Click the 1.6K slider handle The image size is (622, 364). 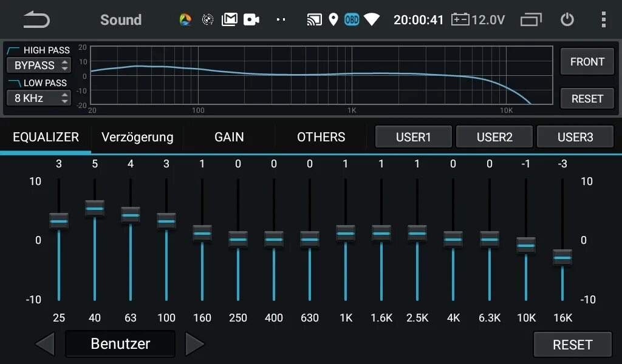click(381, 234)
